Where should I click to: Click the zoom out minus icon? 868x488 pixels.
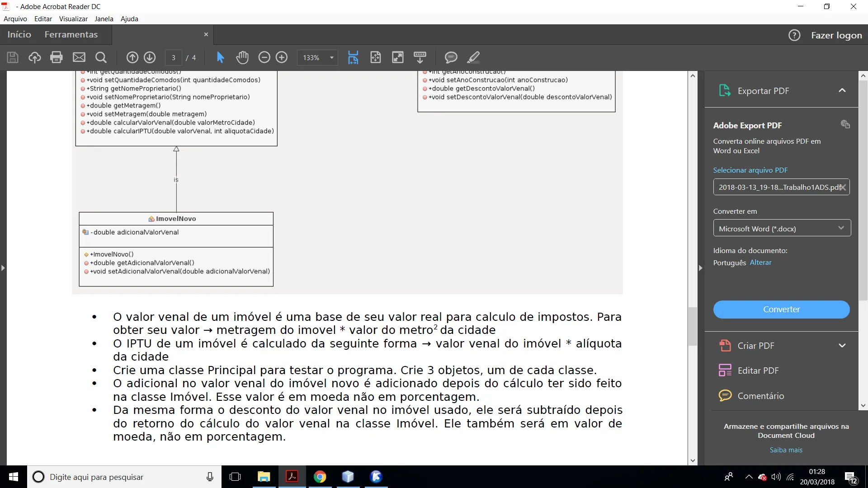(x=264, y=57)
